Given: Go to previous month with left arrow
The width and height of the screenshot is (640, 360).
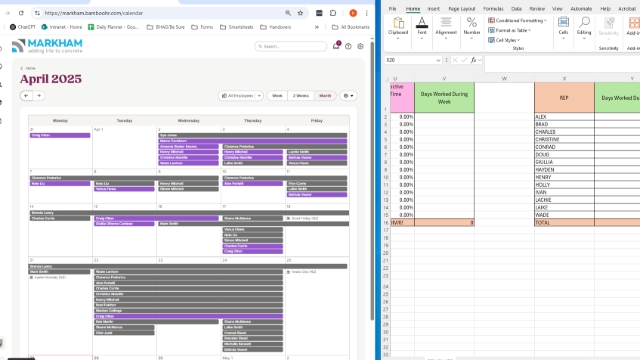Looking at the screenshot, I should coord(26,96).
